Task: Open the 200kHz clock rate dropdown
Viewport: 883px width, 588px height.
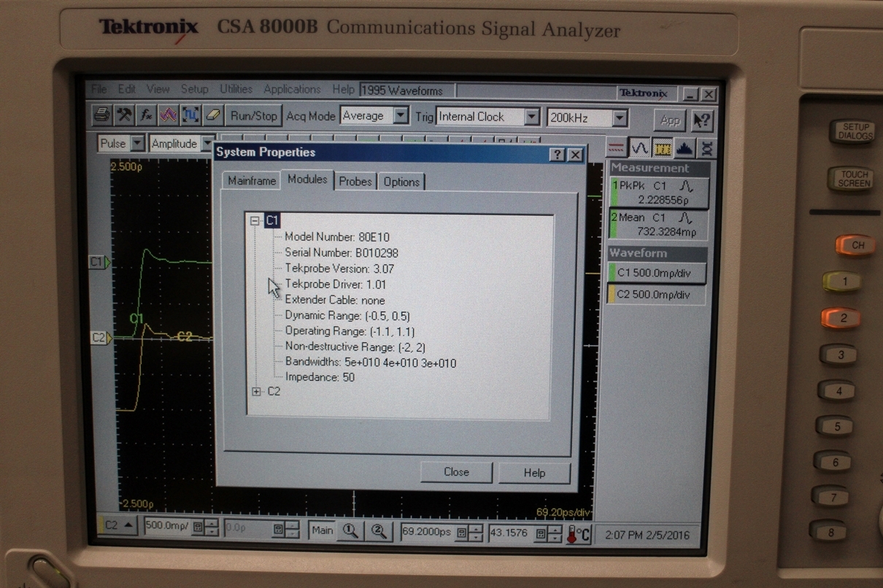Action: [620, 117]
